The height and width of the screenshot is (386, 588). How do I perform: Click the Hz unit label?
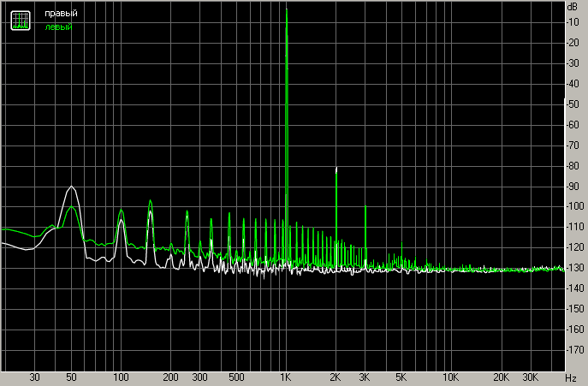pos(571,377)
